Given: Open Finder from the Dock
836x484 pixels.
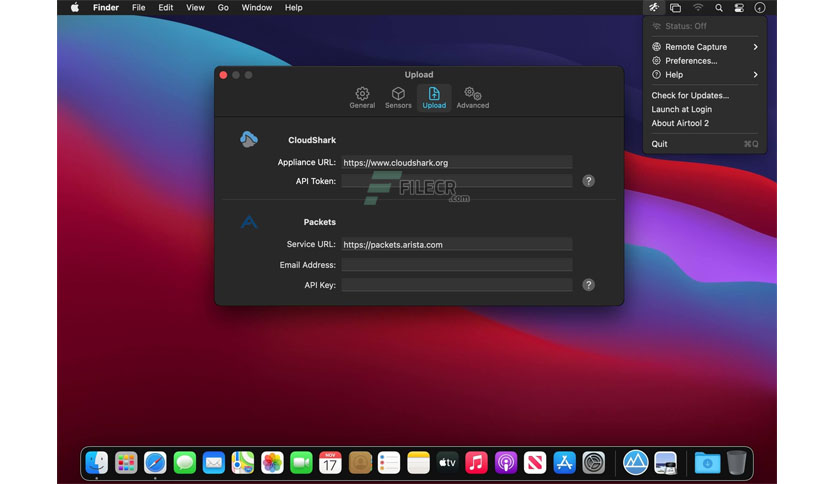Looking at the screenshot, I should point(97,463).
